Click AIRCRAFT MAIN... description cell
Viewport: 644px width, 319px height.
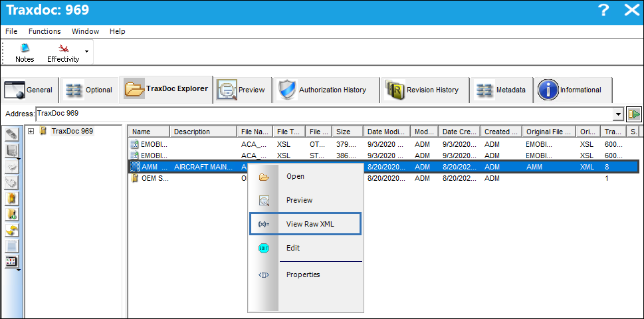(203, 167)
